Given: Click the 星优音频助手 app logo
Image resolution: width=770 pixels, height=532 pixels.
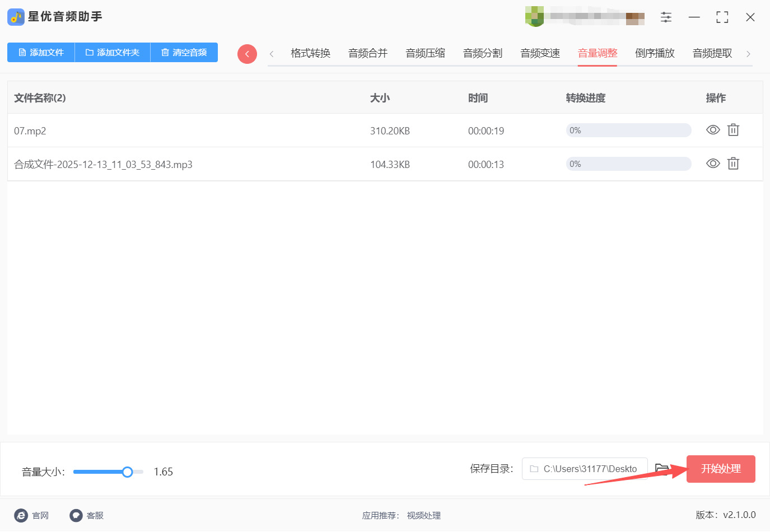Looking at the screenshot, I should point(16,17).
